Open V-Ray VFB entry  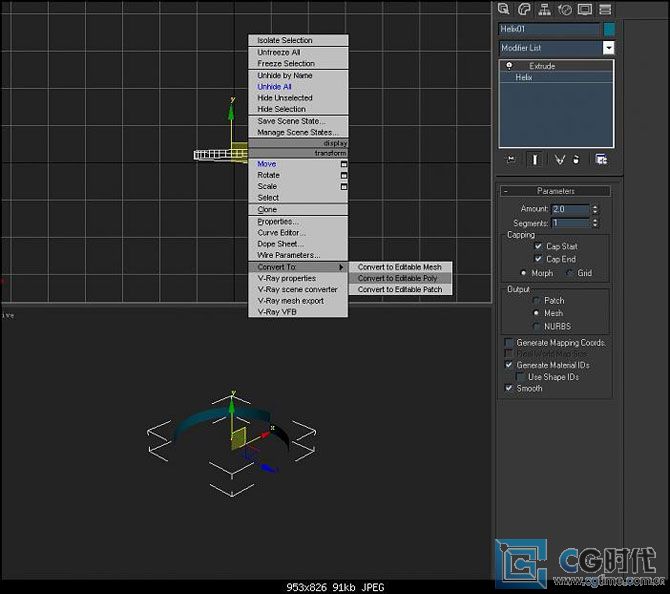point(298,312)
